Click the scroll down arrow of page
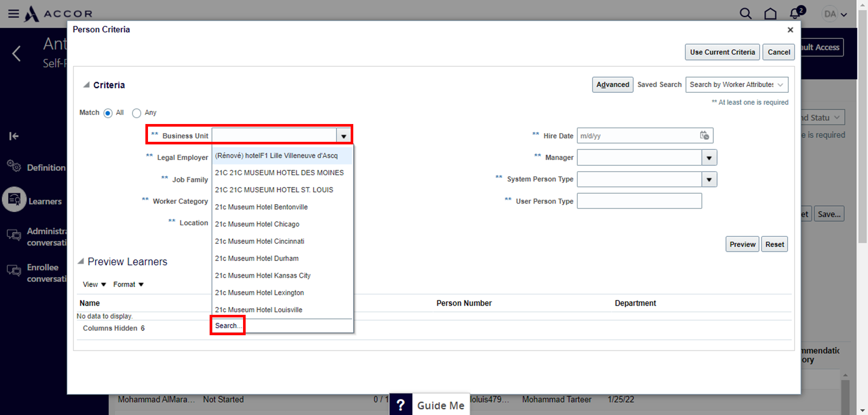Viewport: 868px width, 415px height. (x=863, y=410)
